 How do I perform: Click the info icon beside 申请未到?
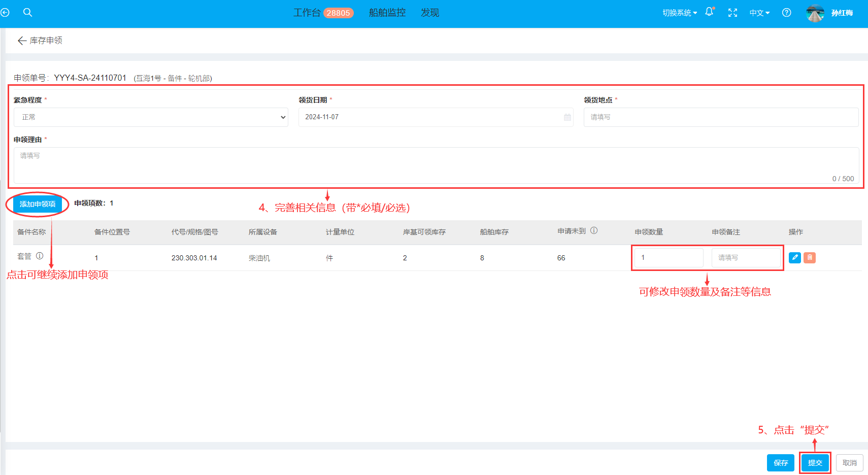[x=594, y=230]
